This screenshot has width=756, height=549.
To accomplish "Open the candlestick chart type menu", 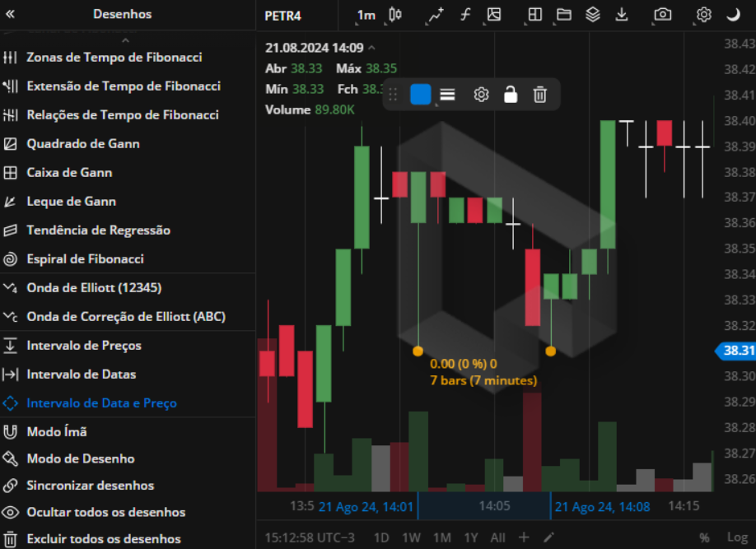I will (394, 15).
